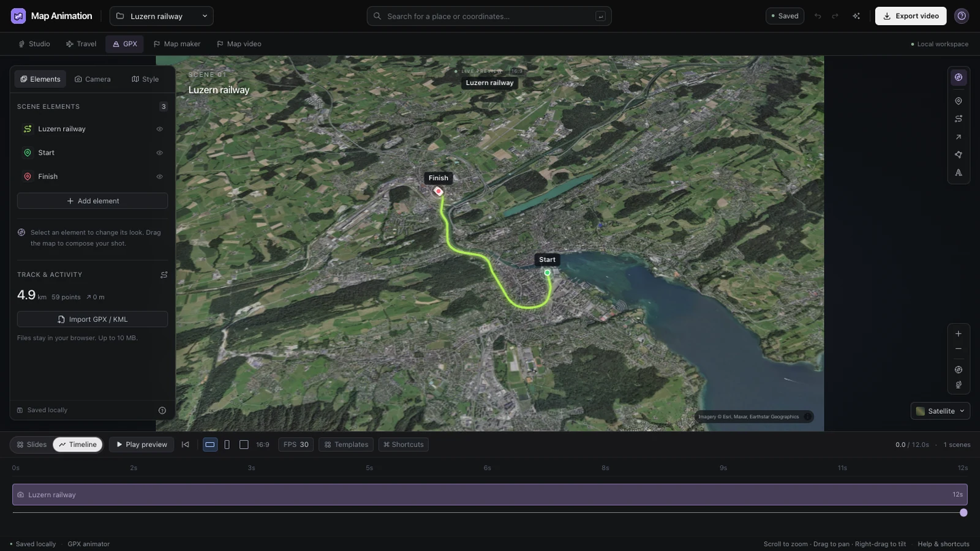The width and height of the screenshot is (980, 551).
Task: Click the globe view icon
Action: tap(959, 385)
